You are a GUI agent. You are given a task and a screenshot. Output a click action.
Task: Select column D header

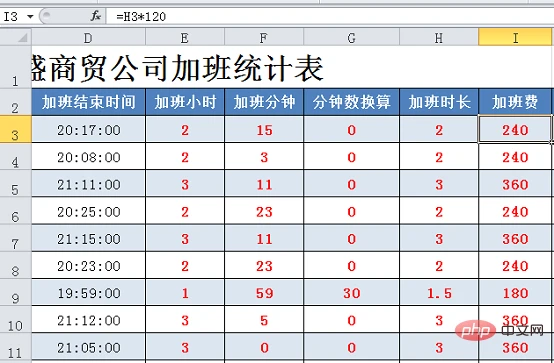pyautogui.click(x=88, y=37)
